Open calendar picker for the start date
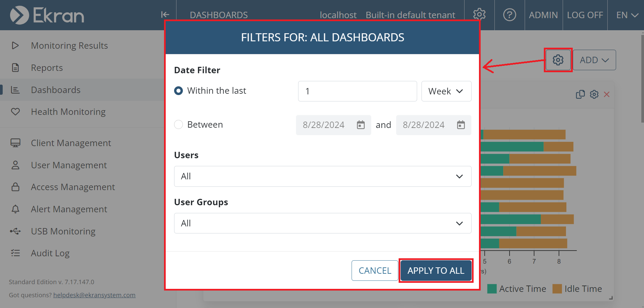Screen dimensions: 644x308 pos(361,125)
